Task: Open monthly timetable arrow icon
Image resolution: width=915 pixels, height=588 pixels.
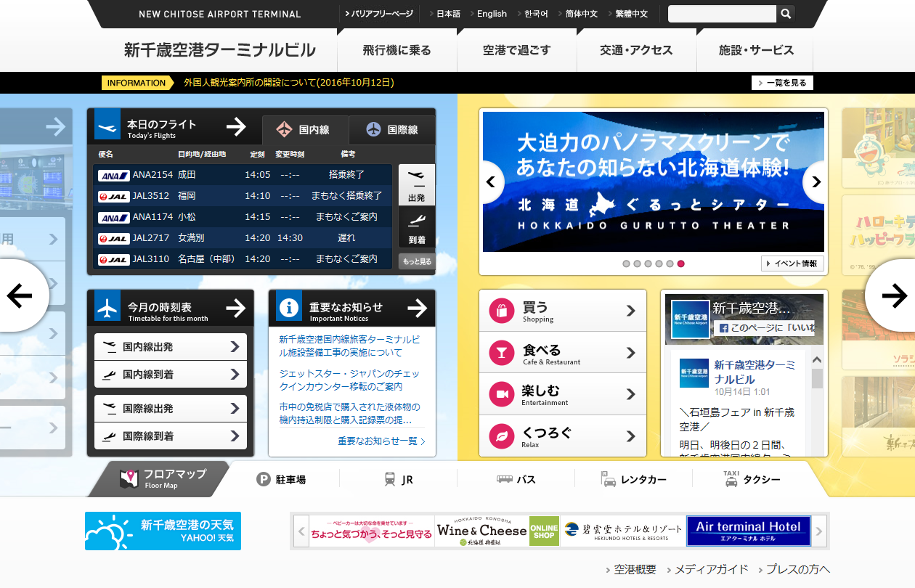Action: [235, 309]
